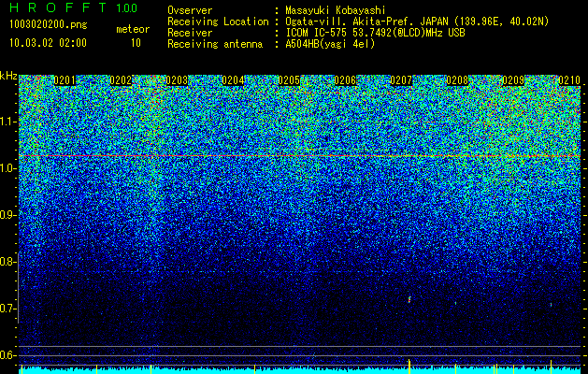Click the 'Receiving Location' label
Image resolution: width=588 pixels, height=374 pixels.
click(218, 22)
